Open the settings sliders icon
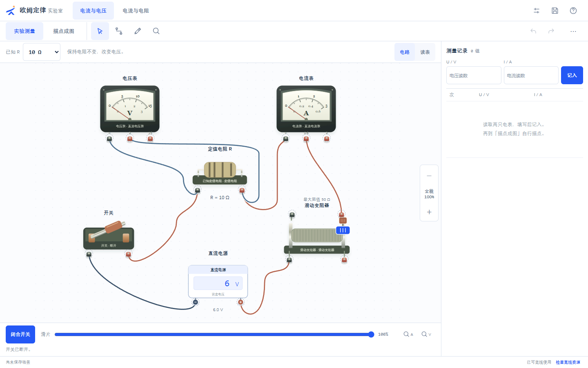588x368 pixels. point(537,11)
